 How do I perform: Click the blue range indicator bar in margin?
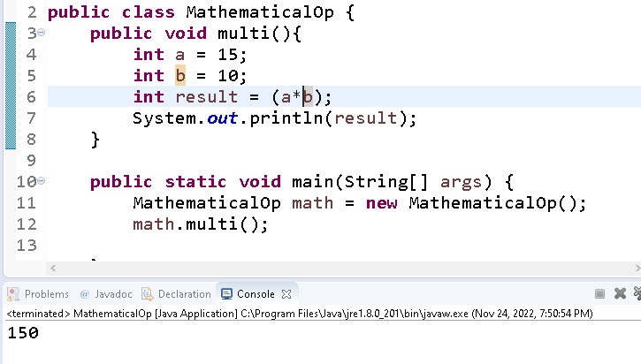(11, 86)
